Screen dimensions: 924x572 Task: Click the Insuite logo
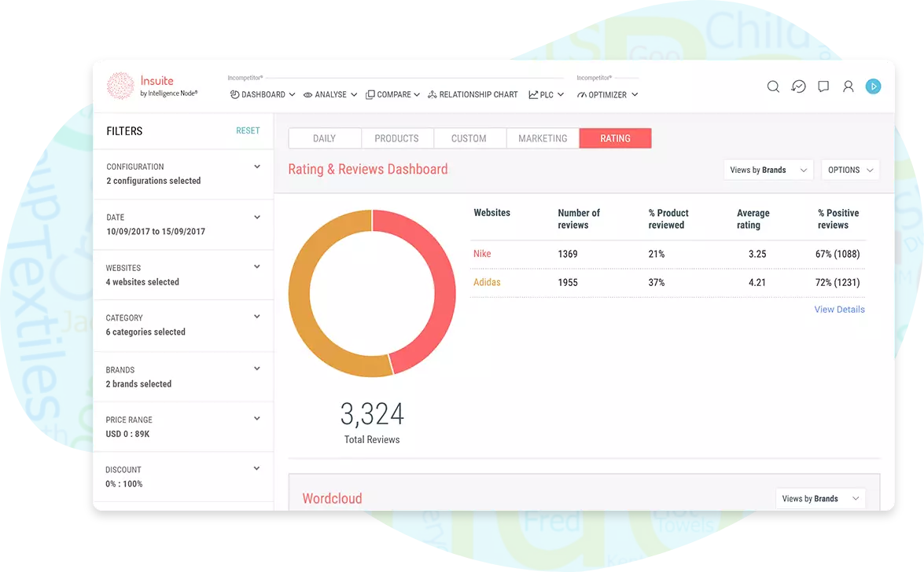click(152, 86)
